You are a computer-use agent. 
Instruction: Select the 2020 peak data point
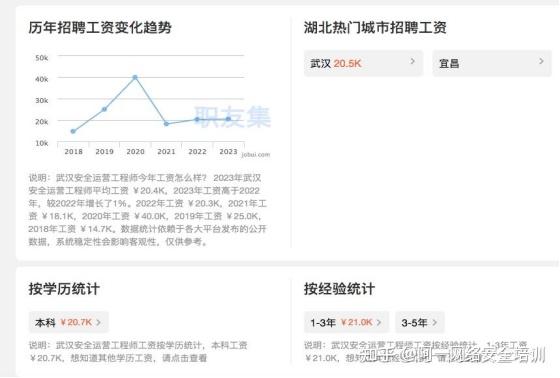135,77
